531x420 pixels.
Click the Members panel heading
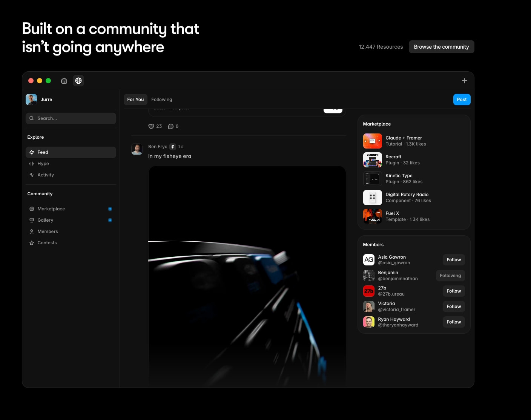coord(373,245)
